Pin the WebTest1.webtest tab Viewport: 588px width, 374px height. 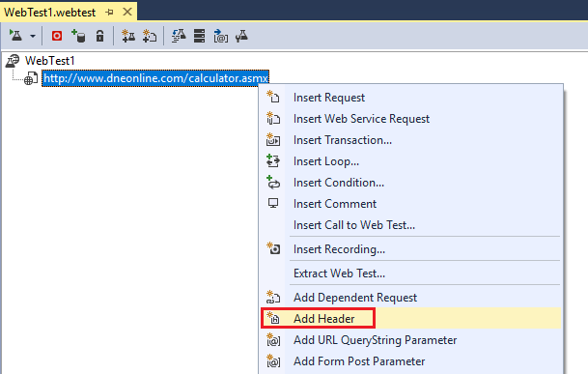109,12
